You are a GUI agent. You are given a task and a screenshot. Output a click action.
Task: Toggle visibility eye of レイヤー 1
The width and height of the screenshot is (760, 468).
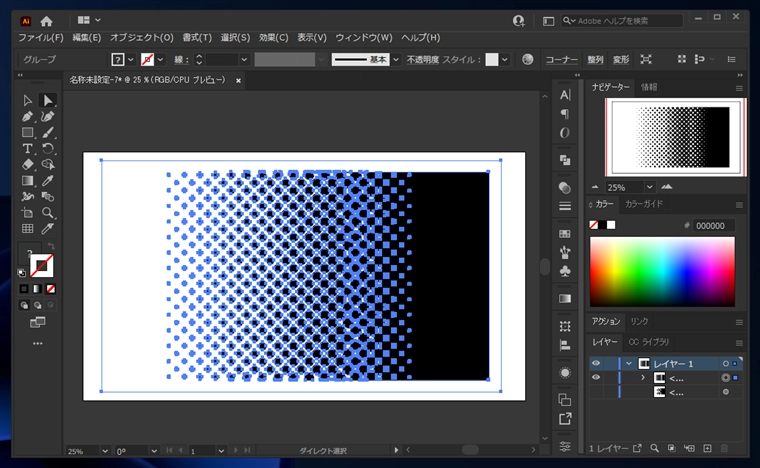tap(596, 363)
